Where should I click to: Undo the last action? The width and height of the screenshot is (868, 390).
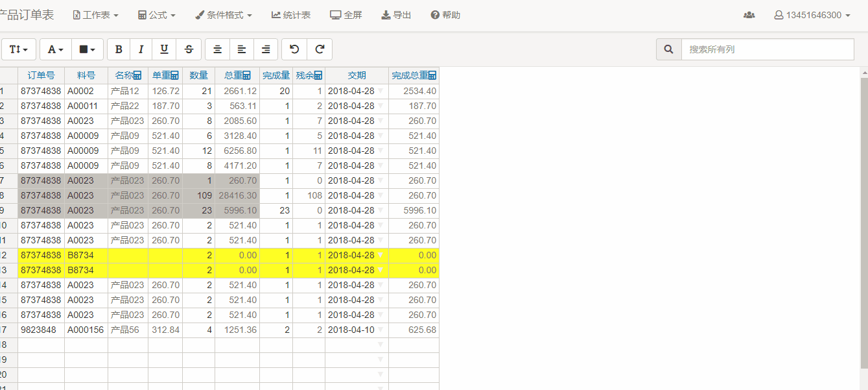coord(294,49)
